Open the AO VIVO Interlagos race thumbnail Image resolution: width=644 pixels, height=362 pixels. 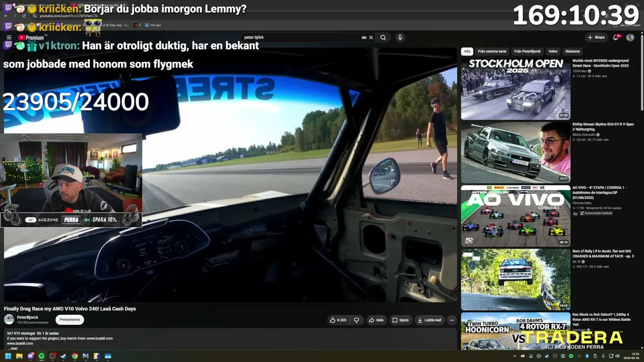[516, 216]
